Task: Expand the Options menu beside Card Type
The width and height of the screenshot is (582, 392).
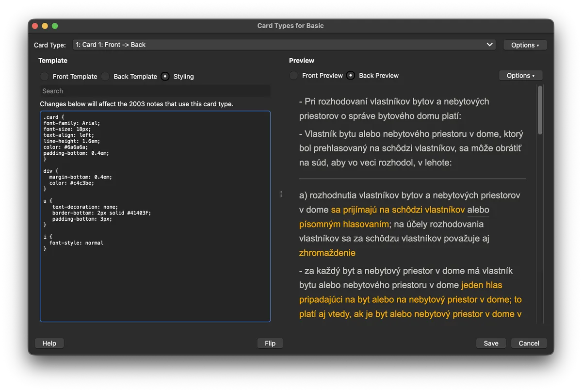Action: 525,45
